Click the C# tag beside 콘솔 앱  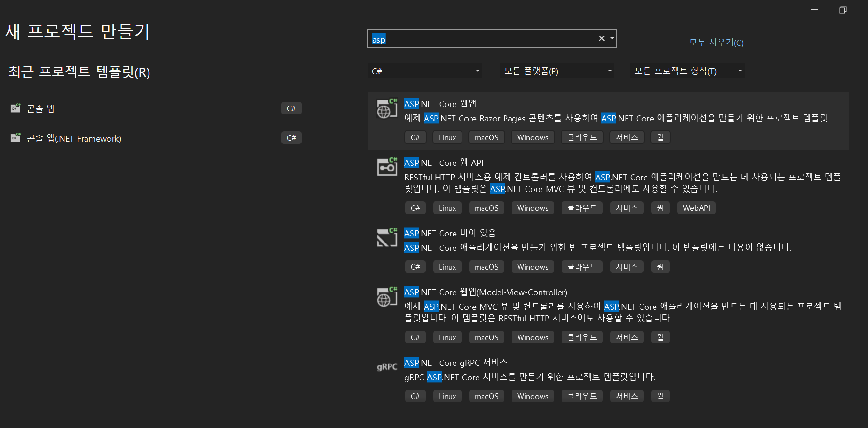(292, 108)
